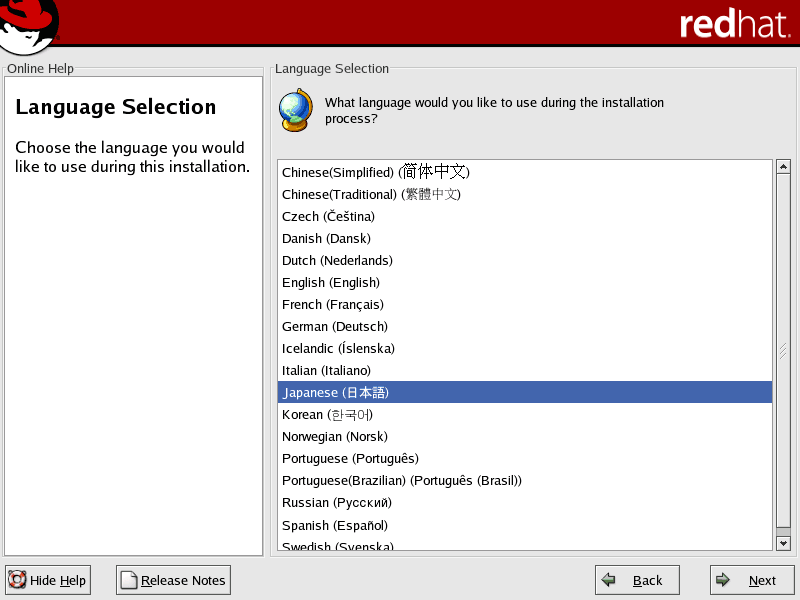Select Spanish (Español) in the list

335,525
